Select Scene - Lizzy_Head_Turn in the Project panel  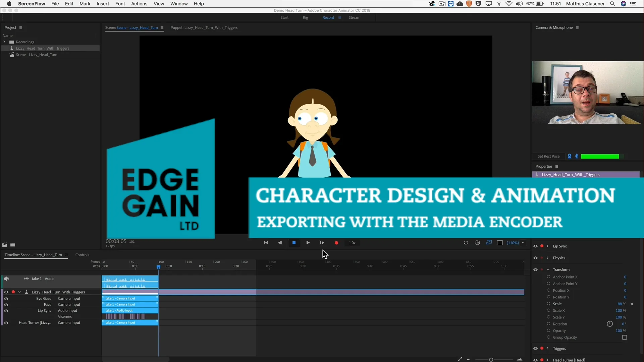37,55
